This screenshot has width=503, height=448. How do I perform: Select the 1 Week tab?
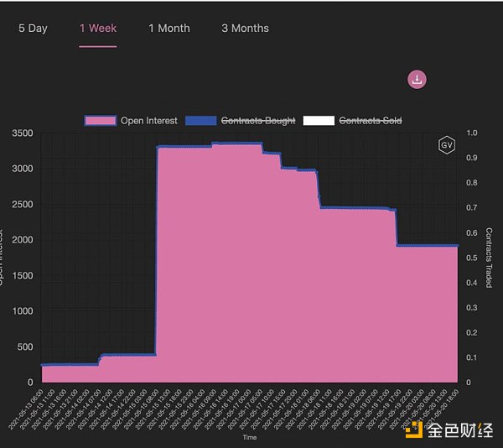[x=98, y=29]
